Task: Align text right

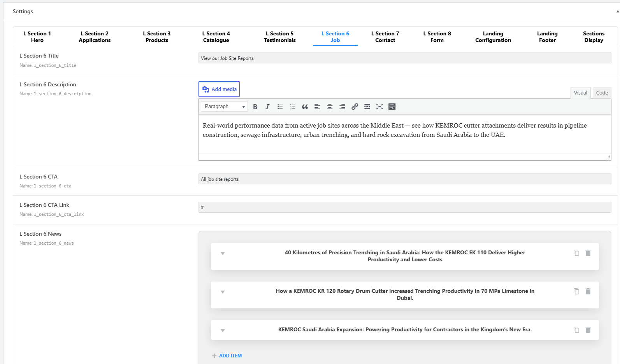Action: tap(342, 107)
